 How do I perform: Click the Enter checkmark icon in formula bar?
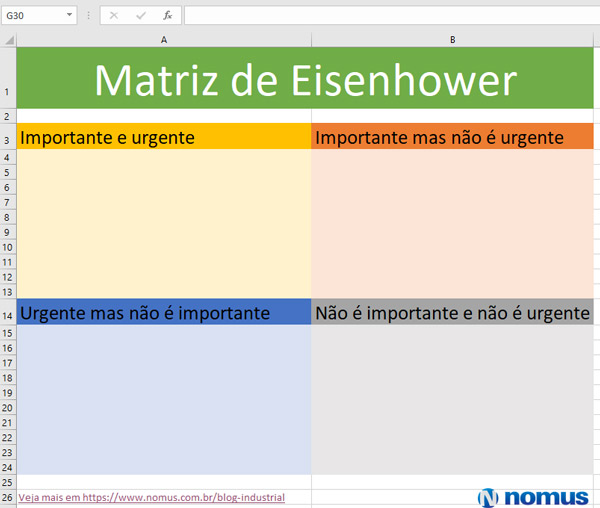140,16
